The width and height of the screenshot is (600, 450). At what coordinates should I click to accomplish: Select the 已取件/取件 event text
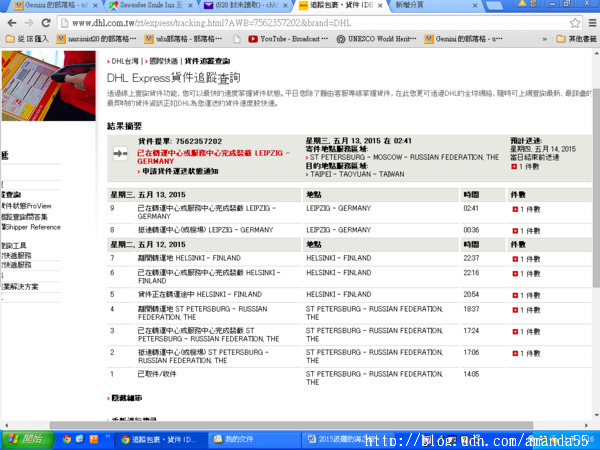click(x=157, y=374)
